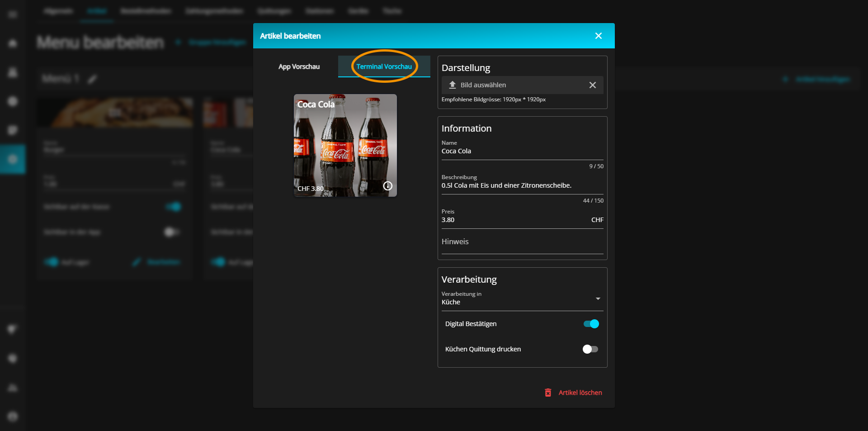Open the Coca Cola preview image
Viewport: 868px width, 431px height.
tap(345, 145)
